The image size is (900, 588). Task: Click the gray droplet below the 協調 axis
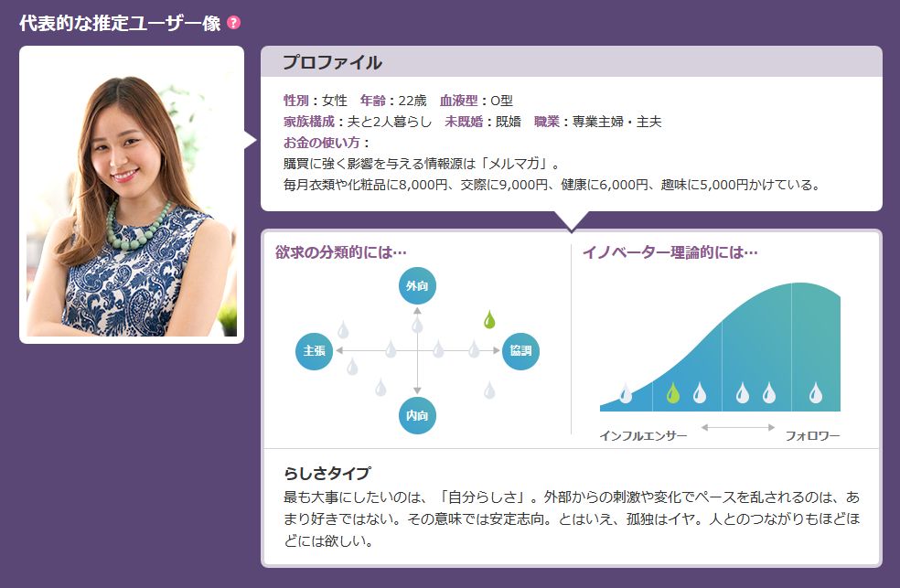pos(489,390)
